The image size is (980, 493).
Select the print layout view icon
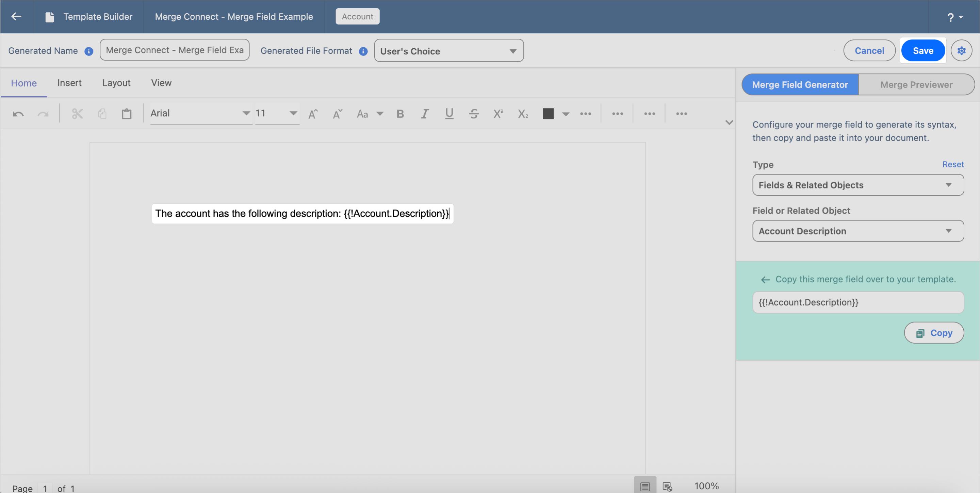(x=645, y=486)
